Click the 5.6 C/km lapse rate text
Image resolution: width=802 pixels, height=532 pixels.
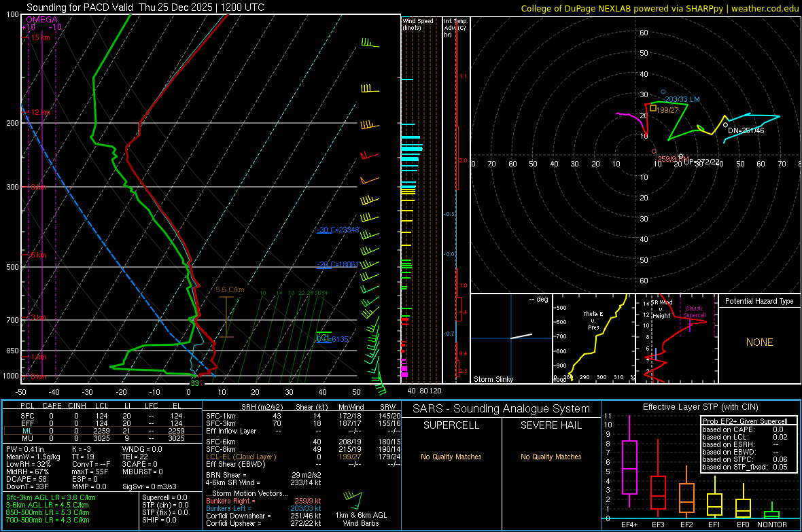point(230,289)
